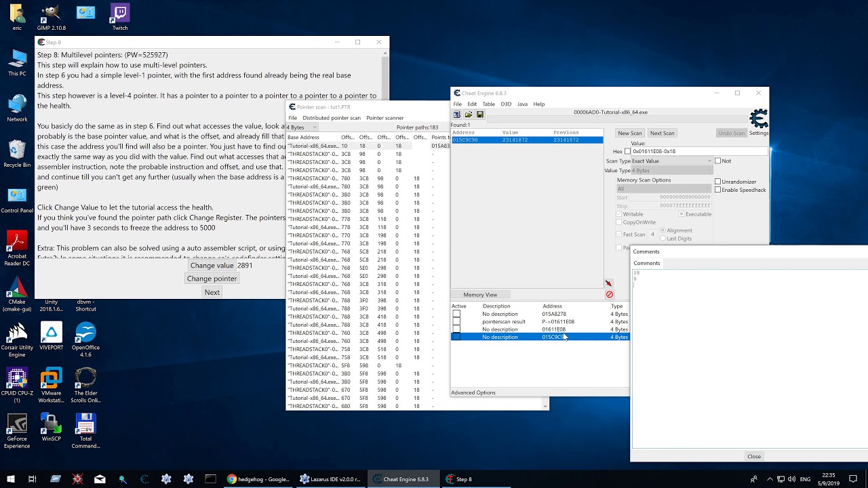868x488 pixels.
Task: Launch VMware Workstation shortcut
Action: click(52, 386)
